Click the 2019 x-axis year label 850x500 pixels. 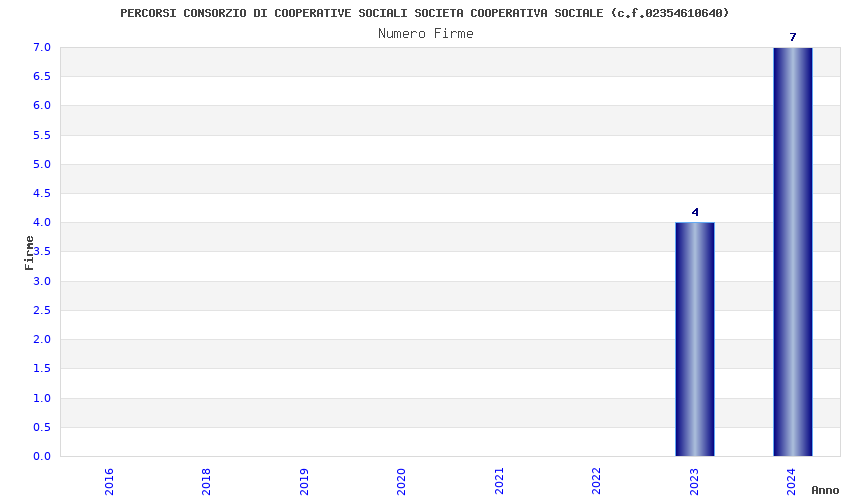coord(304,482)
